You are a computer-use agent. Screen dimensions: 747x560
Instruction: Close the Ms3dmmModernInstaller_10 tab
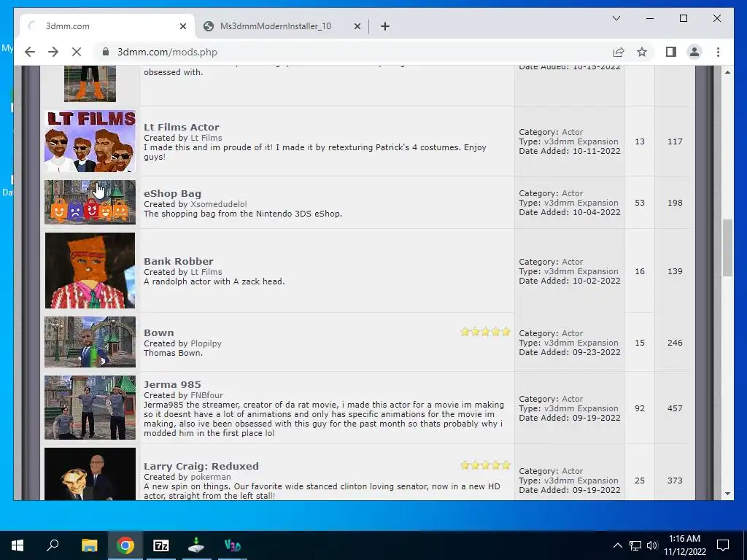click(x=357, y=26)
